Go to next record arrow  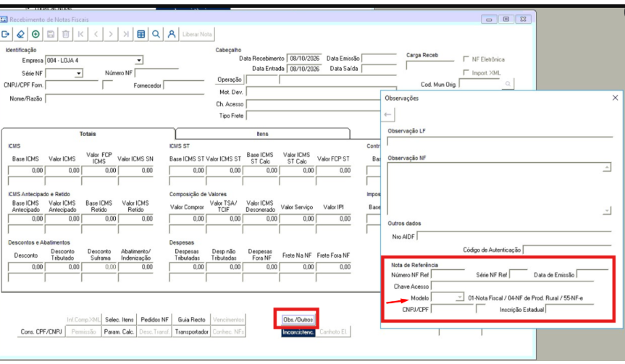pos(111,34)
